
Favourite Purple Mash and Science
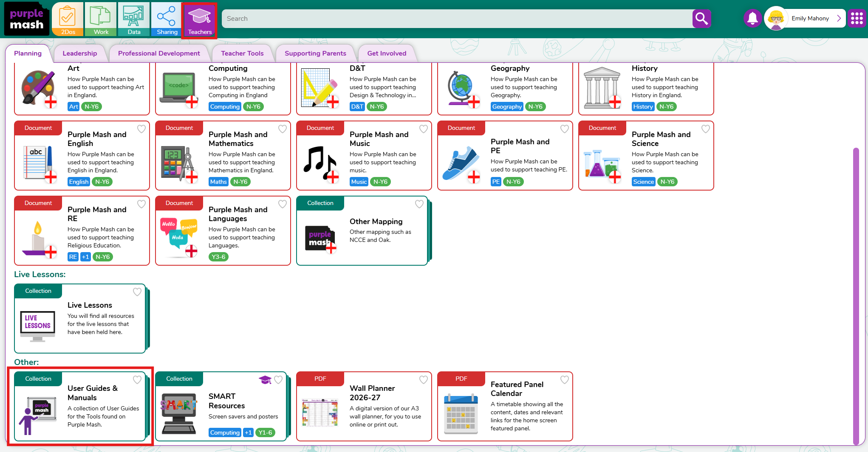point(706,129)
